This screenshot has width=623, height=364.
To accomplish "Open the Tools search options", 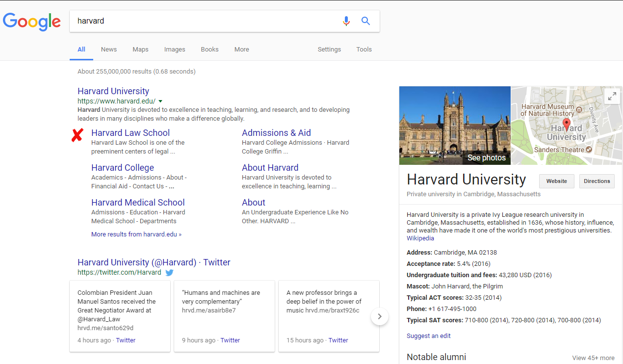I will (x=364, y=50).
